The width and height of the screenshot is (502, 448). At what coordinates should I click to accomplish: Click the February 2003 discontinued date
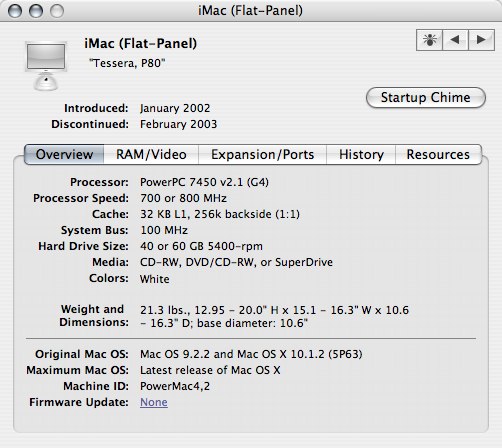(178, 124)
